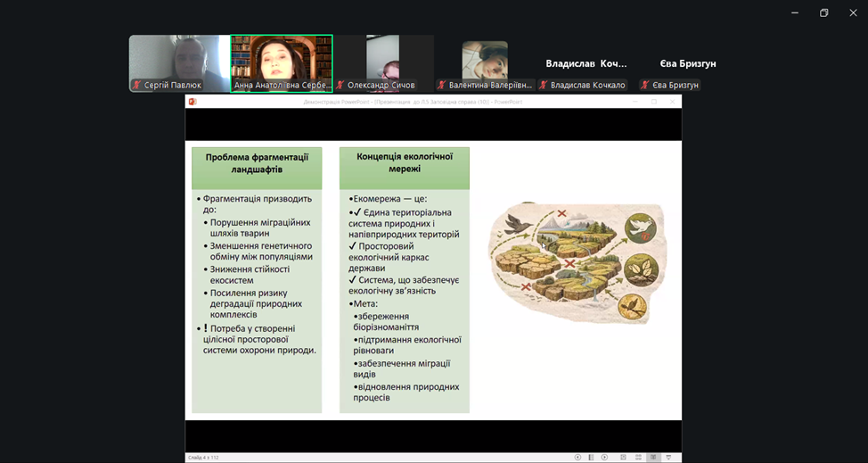Click bullet "Посилення ризику деградації природних комплексів"

pos(257,303)
